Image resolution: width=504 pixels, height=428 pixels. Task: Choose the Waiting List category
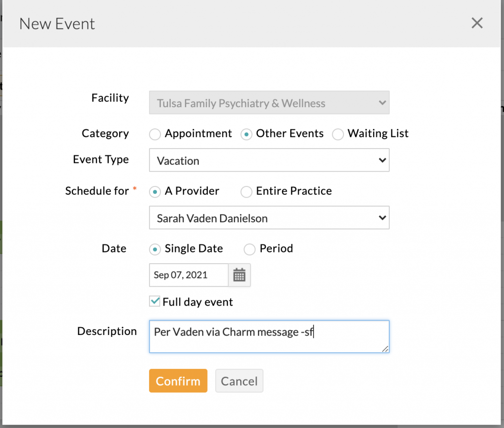point(338,134)
